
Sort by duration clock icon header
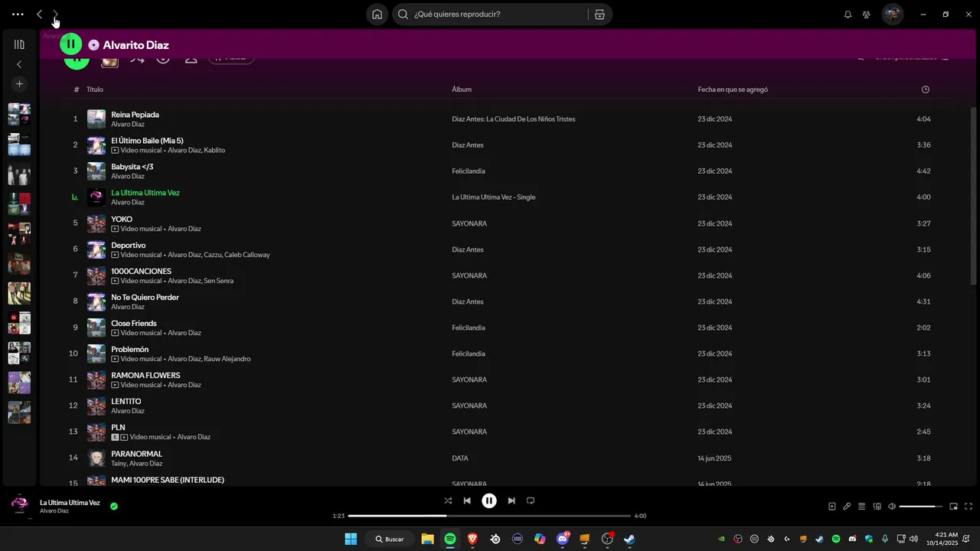coord(925,90)
